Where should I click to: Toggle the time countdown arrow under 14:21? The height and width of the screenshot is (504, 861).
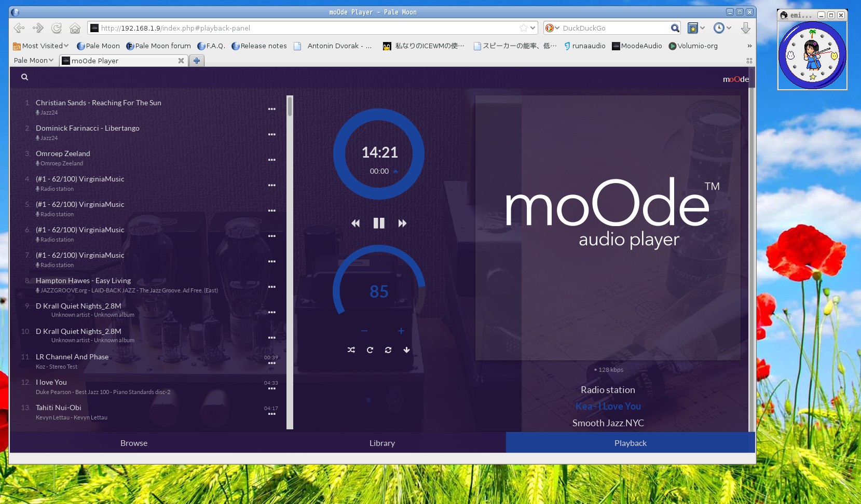pos(395,171)
